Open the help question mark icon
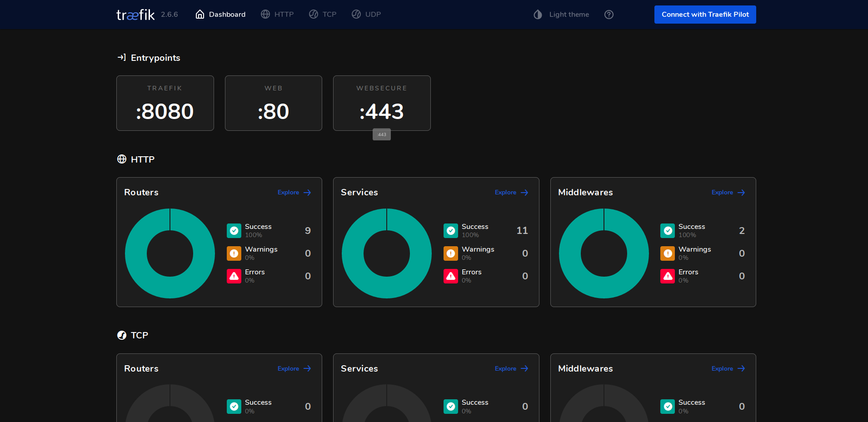This screenshot has width=868, height=422. click(x=609, y=15)
